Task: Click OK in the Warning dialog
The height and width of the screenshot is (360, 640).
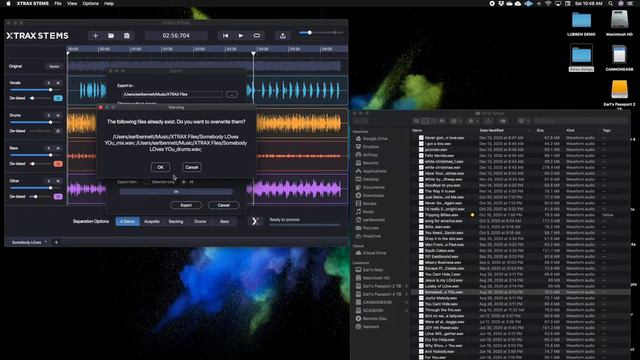Action: point(160,167)
